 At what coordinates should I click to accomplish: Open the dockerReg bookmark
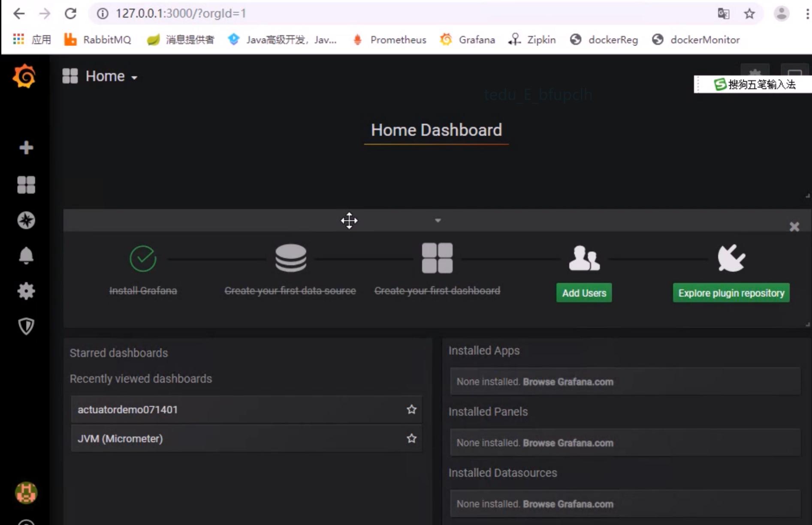(x=604, y=39)
